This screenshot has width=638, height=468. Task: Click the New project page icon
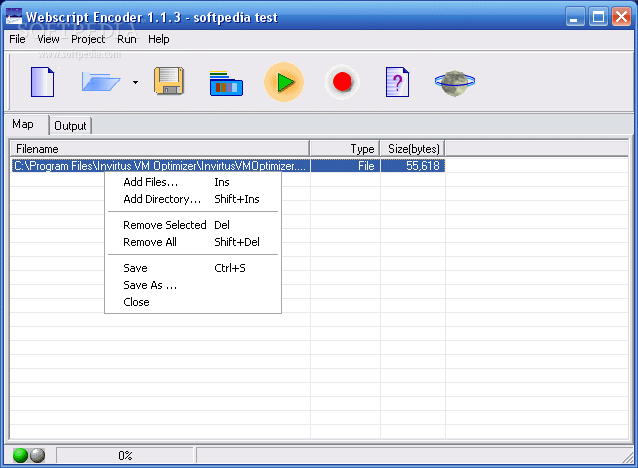point(42,82)
